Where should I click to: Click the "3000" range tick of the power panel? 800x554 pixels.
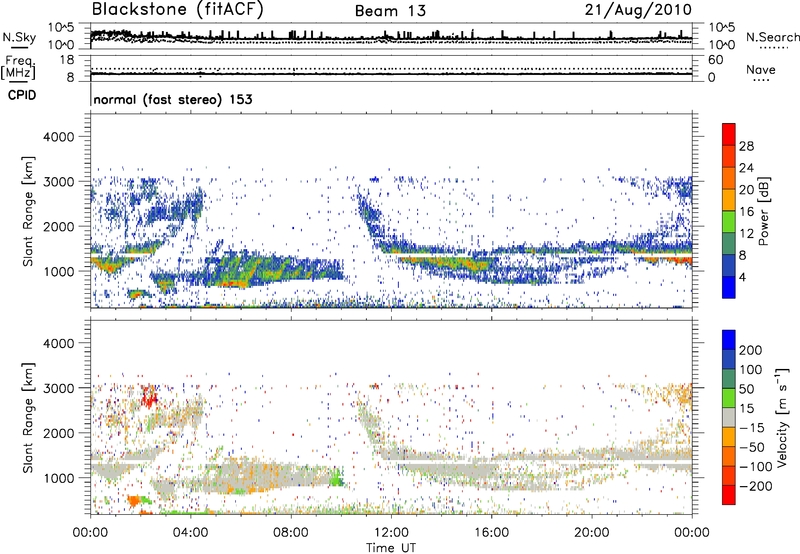(58, 182)
